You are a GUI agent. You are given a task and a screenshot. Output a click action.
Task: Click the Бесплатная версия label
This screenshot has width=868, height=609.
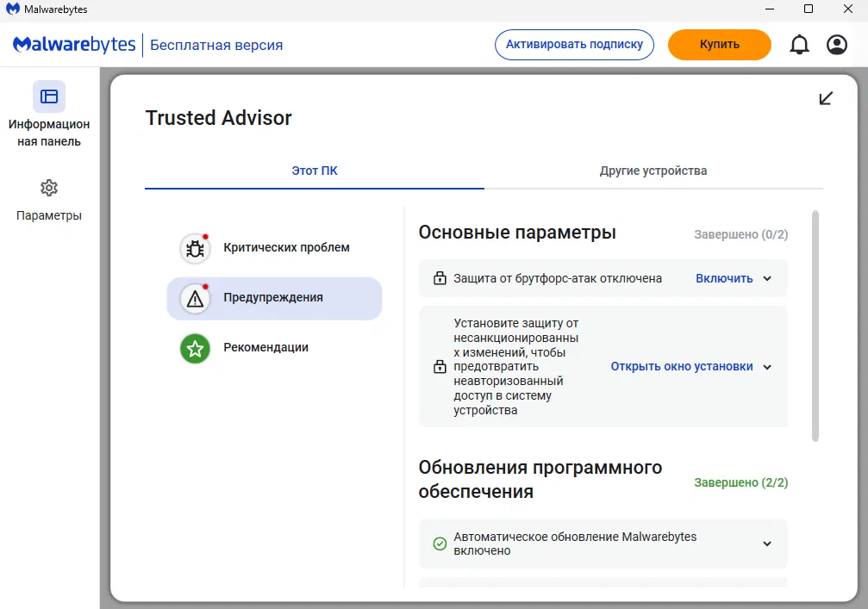click(x=216, y=46)
